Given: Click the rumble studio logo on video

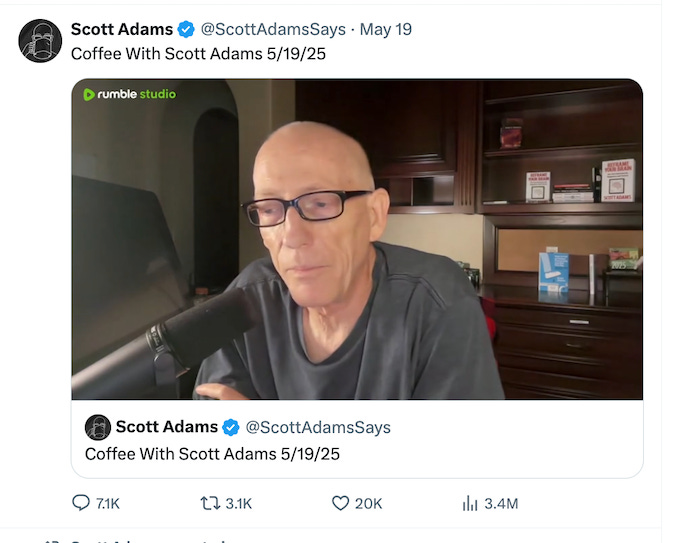Looking at the screenshot, I should pos(130,94).
